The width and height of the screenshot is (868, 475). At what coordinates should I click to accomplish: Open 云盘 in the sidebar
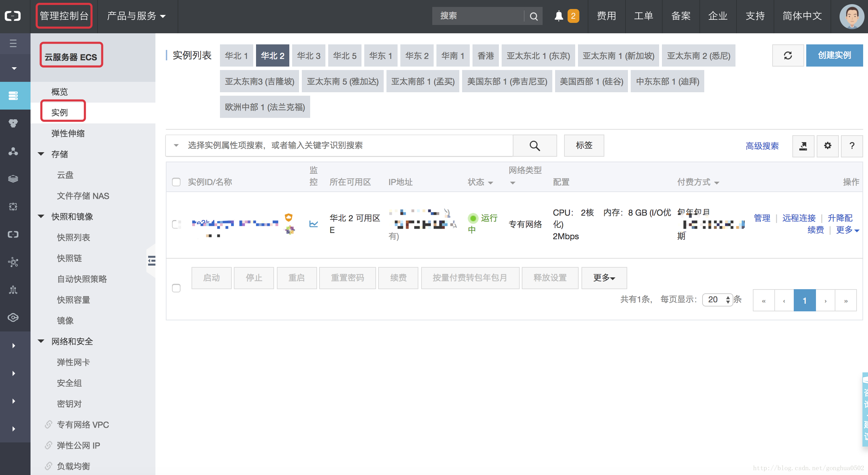click(x=65, y=175)
